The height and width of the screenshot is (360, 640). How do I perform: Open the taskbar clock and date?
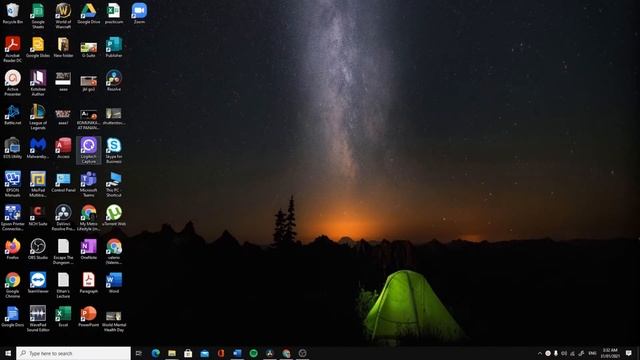(610, 353)
